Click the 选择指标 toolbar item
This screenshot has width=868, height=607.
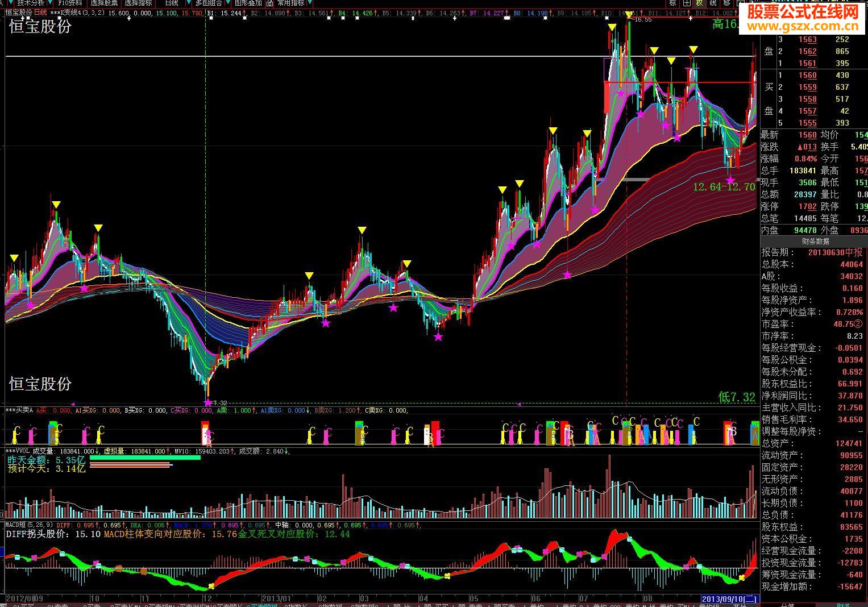pos(138,3)
